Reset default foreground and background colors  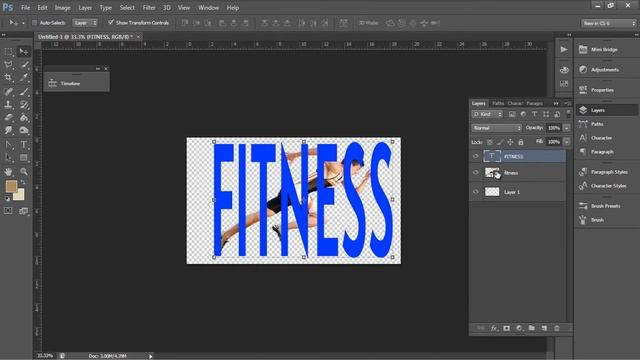7,199
